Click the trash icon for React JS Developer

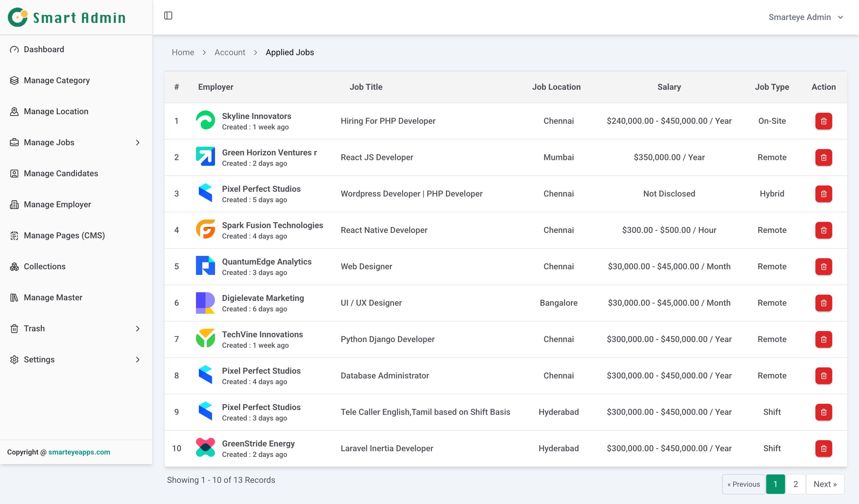(823, 157)
